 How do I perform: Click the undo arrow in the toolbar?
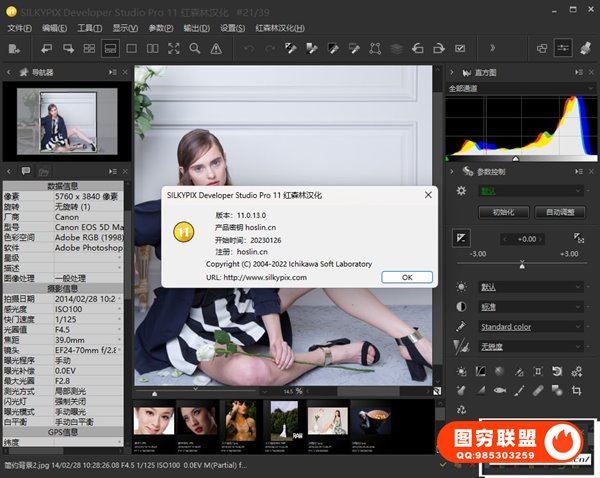tap(249, 48)
